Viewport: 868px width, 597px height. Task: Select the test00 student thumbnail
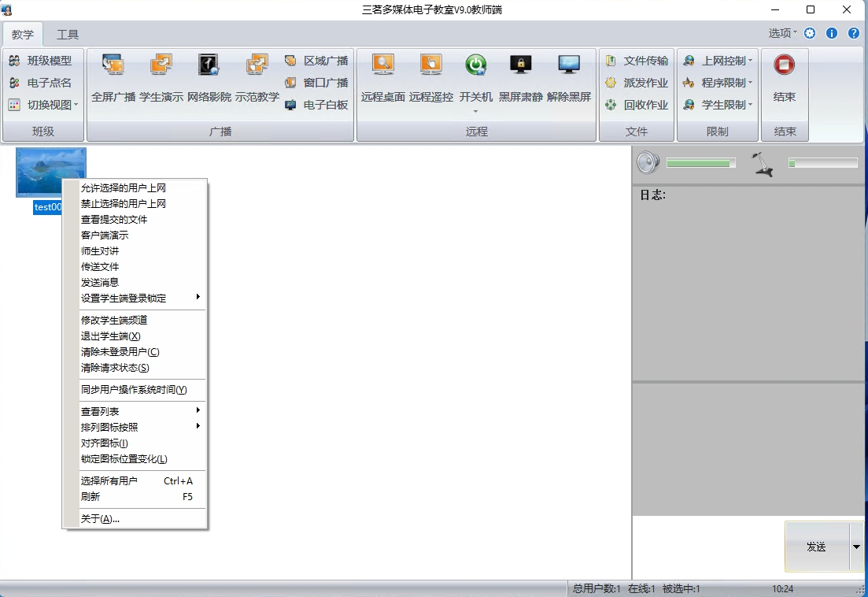point(51,172)
